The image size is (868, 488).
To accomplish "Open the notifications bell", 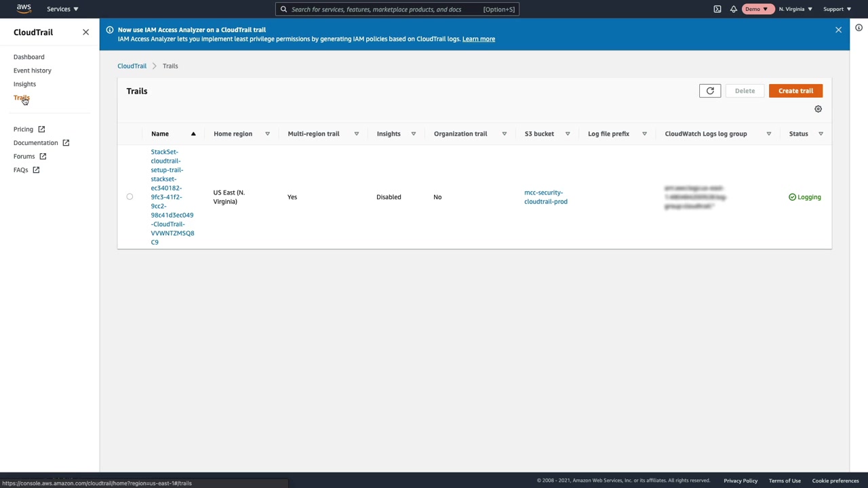I will click(x=734, y=9).
